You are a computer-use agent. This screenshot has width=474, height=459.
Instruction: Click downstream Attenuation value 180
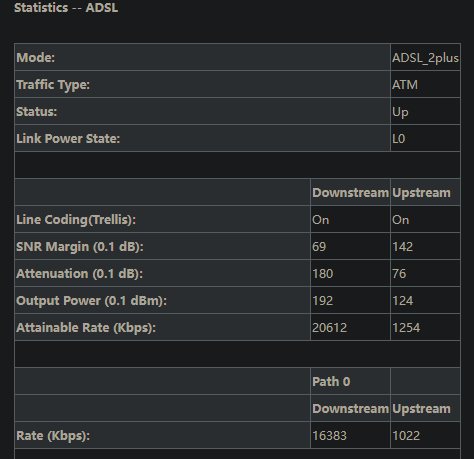click(x=323, y=274)
